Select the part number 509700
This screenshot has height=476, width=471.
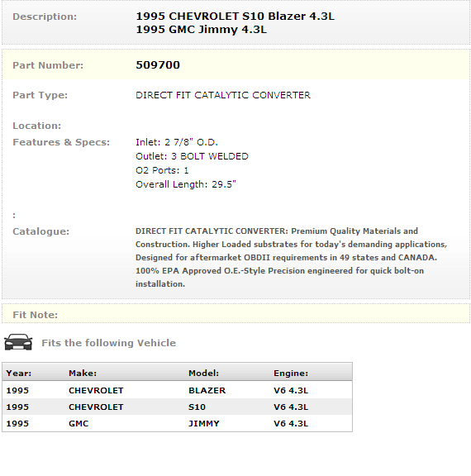(158, 65)
